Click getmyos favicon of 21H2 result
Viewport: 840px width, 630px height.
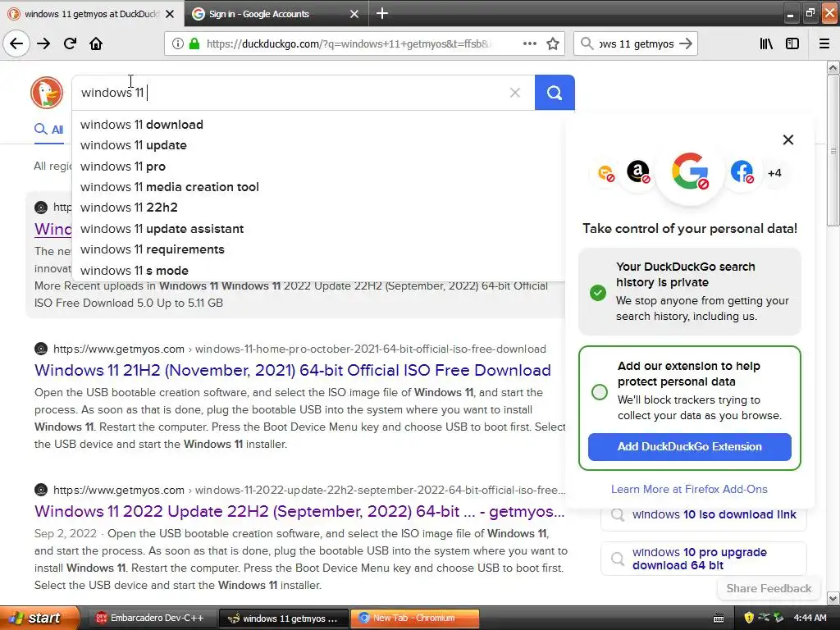41,349
